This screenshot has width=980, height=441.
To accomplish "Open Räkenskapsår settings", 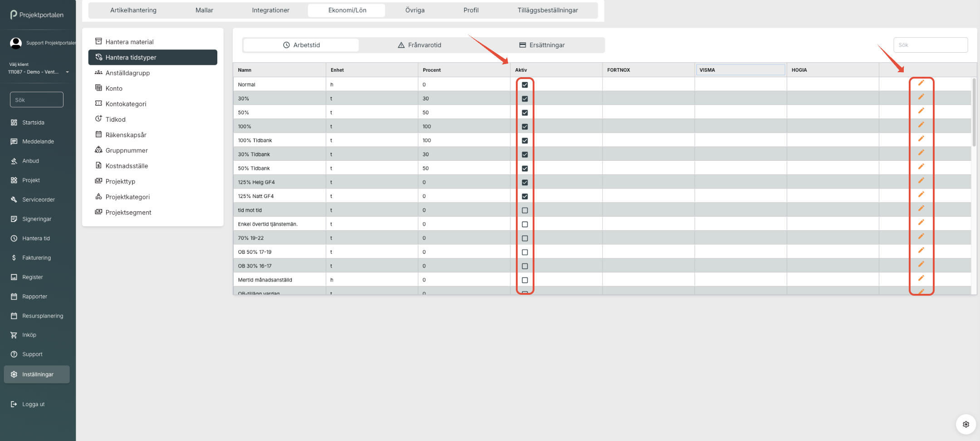I will [152, 135].
